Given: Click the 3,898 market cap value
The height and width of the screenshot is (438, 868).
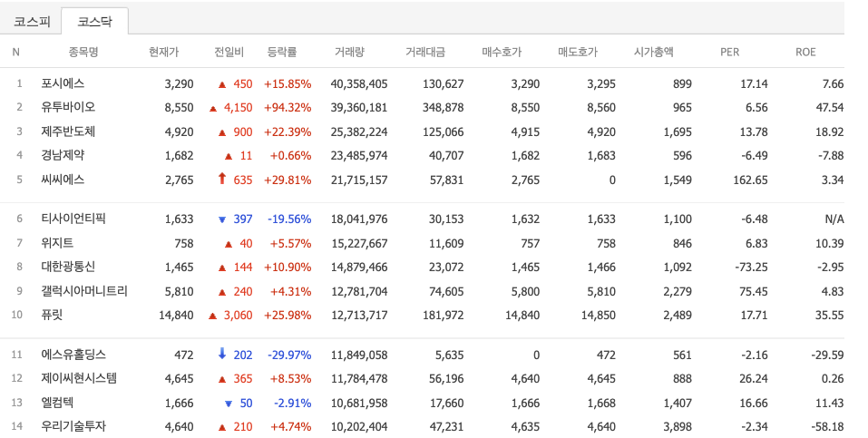Looking at the screenshot, I should coord(678,427).
